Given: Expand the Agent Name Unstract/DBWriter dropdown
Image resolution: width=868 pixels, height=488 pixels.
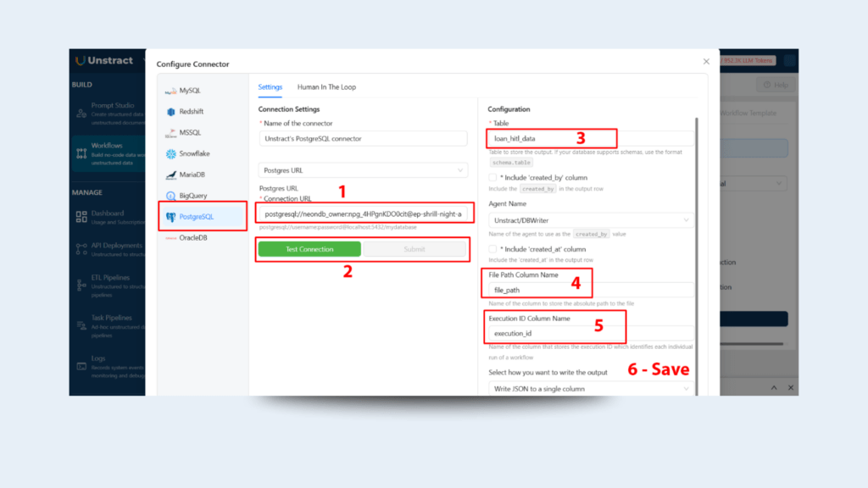Looking at the screenshot, I should click(x=590, y=220).
